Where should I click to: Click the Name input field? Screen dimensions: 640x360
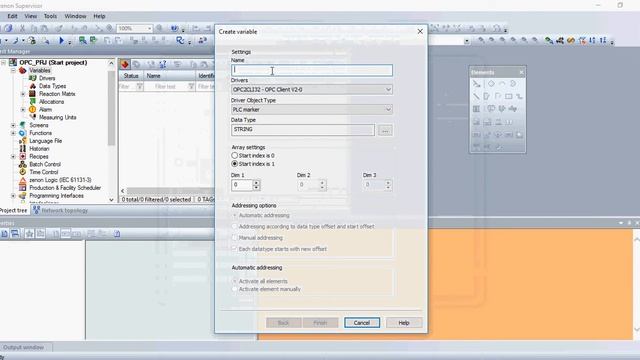312,70
